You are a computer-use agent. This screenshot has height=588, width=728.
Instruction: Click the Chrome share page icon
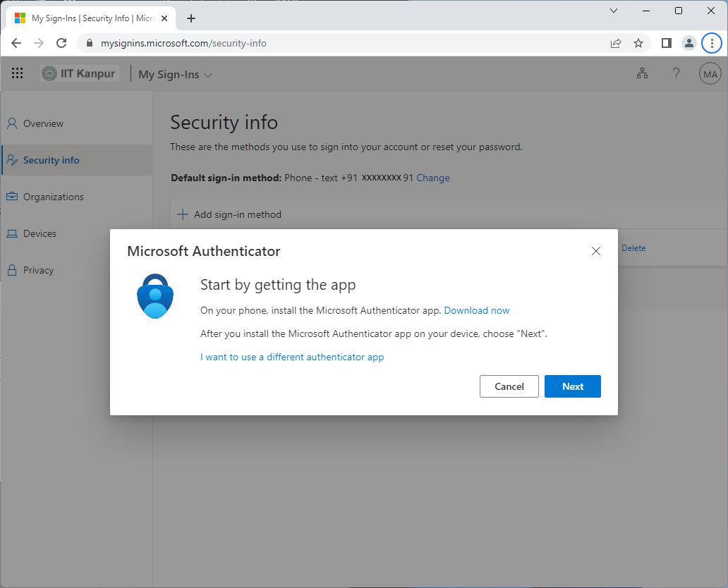pyautogui.click(x=616, y=43)
